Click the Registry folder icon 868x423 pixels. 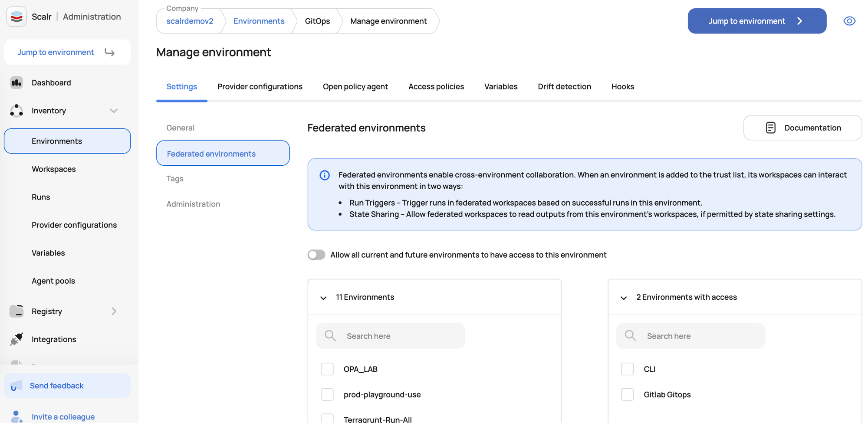point(16,311)
